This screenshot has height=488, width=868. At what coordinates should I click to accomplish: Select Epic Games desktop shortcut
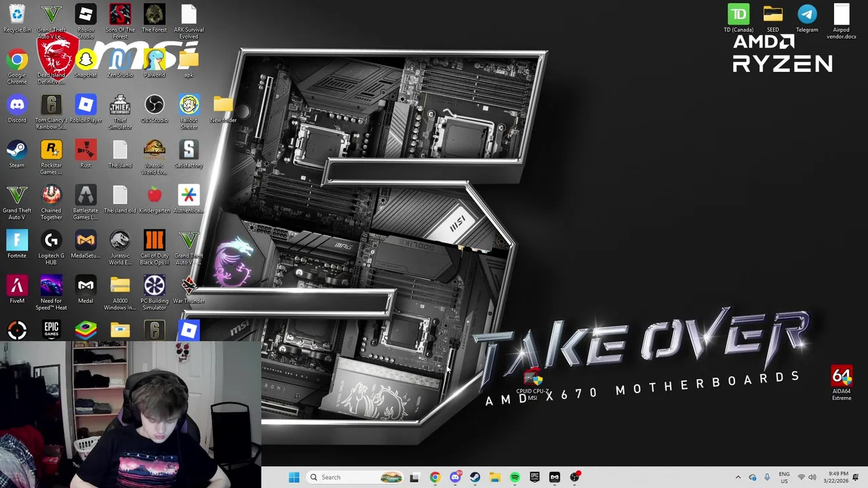click(x=52, y=330)
